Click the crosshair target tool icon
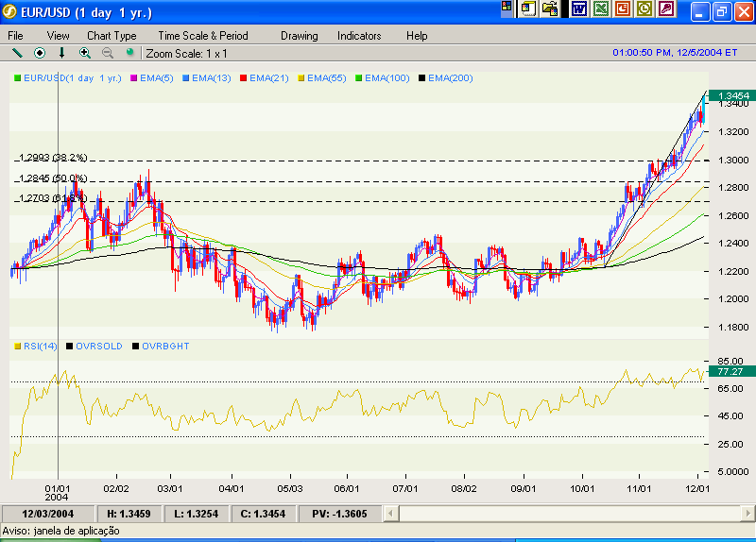 tap(40, 53)
